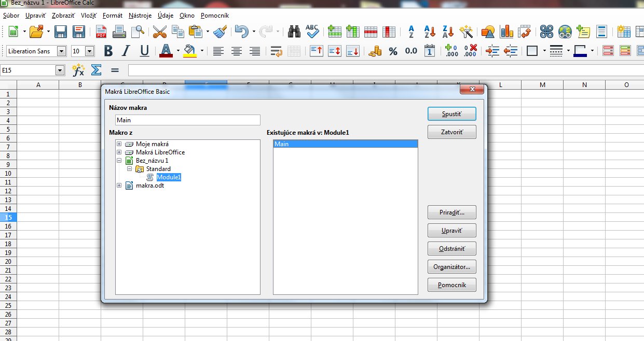Toggle Underline formatting
644x341 pixels.
(x=144, y=51)
